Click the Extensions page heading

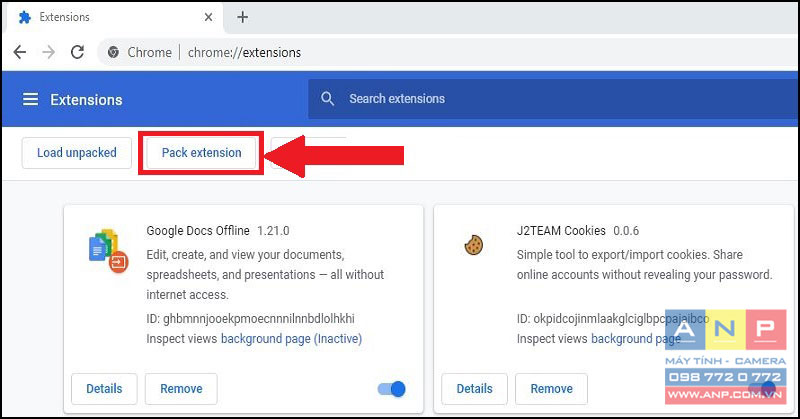coord(86,100)
